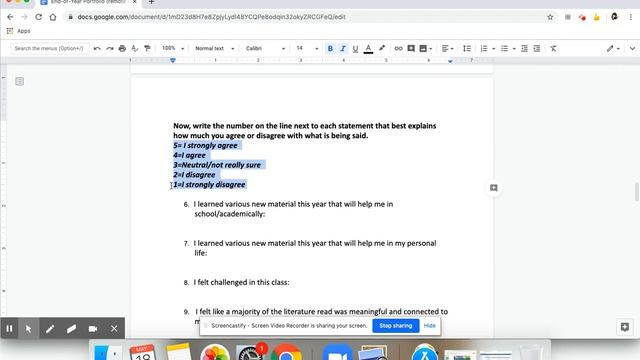Open System Preferences in the Dock
Image resolution: width=640 pixels, height=360 pixels.
pos(250,353)
